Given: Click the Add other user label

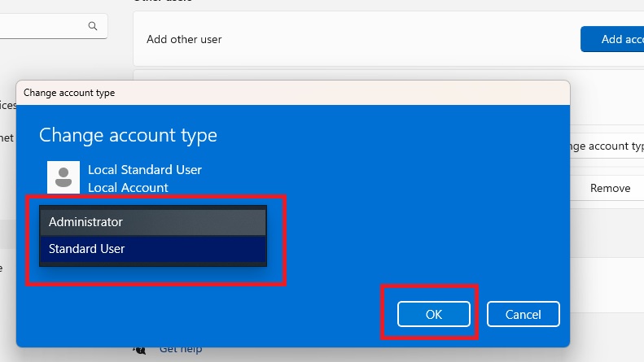Looking at the screenshot, I should coord(184,39).
